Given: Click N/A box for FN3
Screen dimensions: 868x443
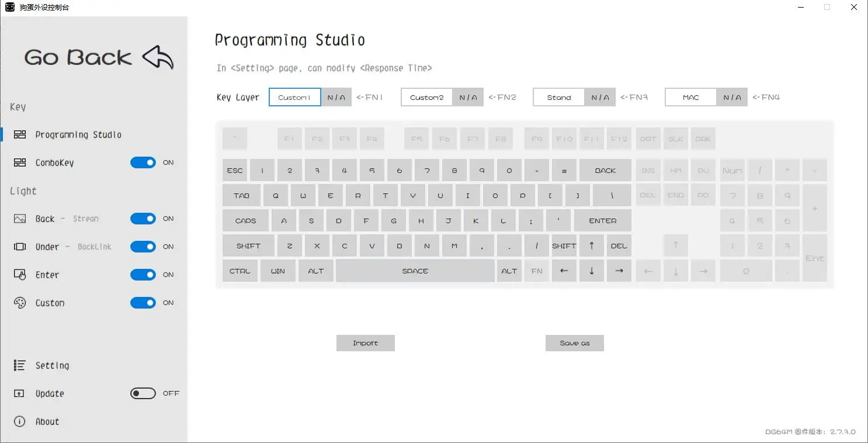Looking at the screenshot, I should [600, 97].
